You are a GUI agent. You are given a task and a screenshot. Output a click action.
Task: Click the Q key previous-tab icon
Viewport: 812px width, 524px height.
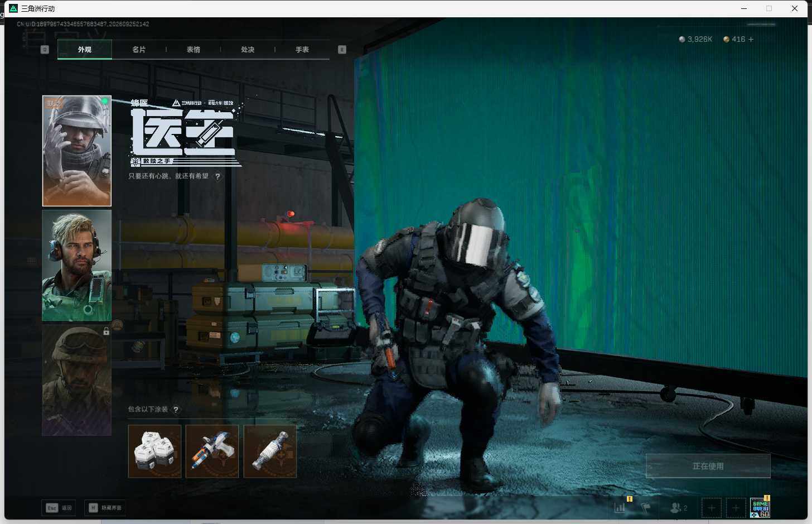pyautogui.click(x=45, y=50)
